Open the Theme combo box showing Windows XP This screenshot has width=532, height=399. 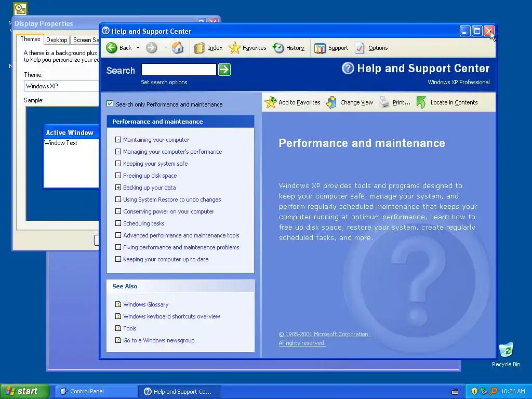[61, 86]
